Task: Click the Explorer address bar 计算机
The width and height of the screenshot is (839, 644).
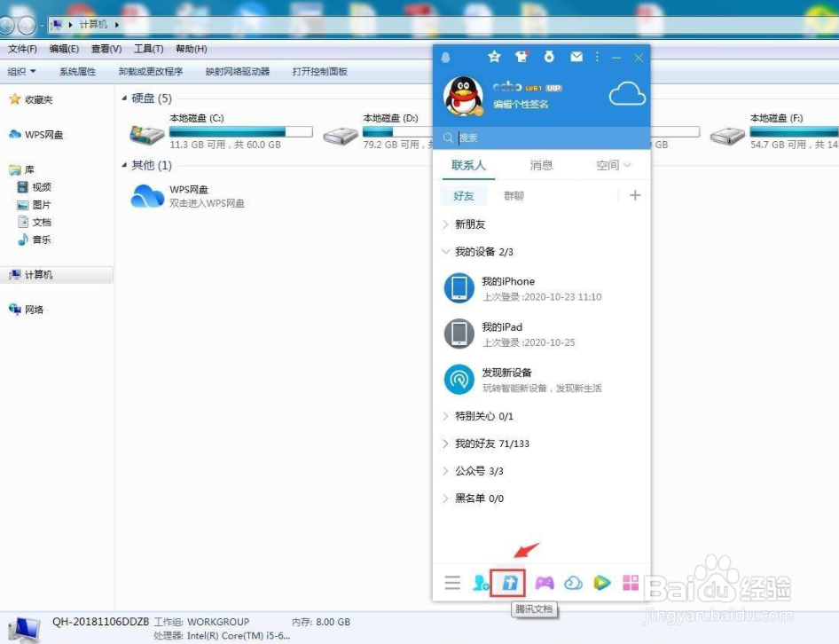Action: (94, 25)
